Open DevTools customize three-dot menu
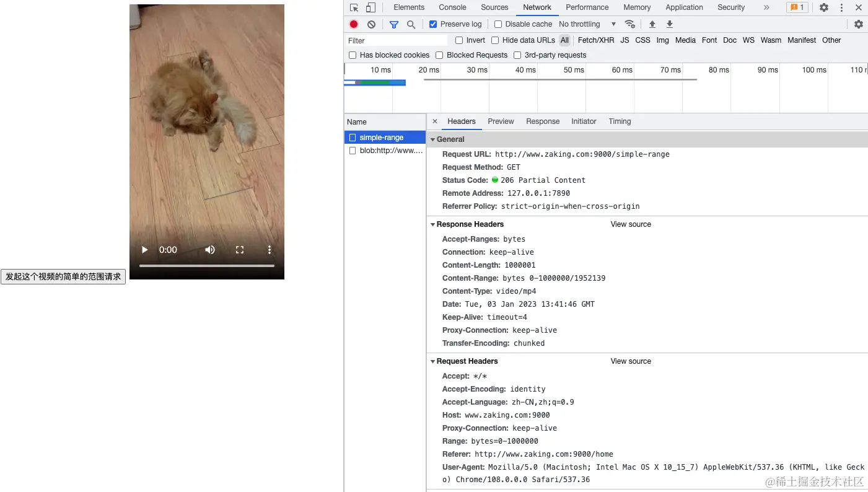This screenshot has width=868, height=492. (x=841, y=7)
